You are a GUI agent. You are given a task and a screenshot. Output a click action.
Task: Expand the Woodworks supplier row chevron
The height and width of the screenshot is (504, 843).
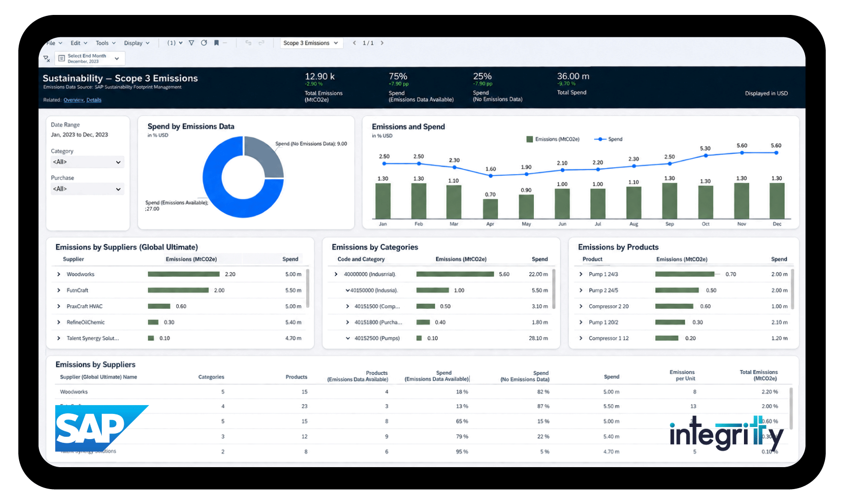click(x=59, y=274)
